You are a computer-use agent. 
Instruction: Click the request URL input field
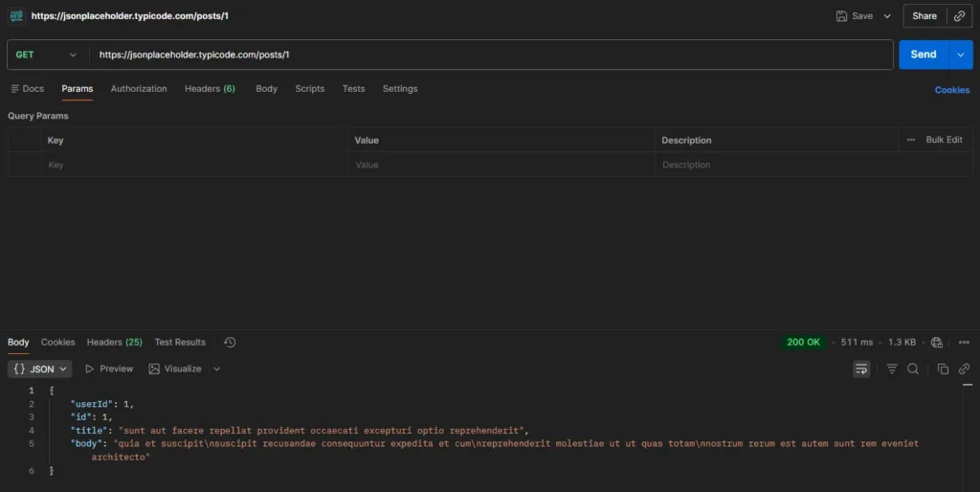point(491,55)
